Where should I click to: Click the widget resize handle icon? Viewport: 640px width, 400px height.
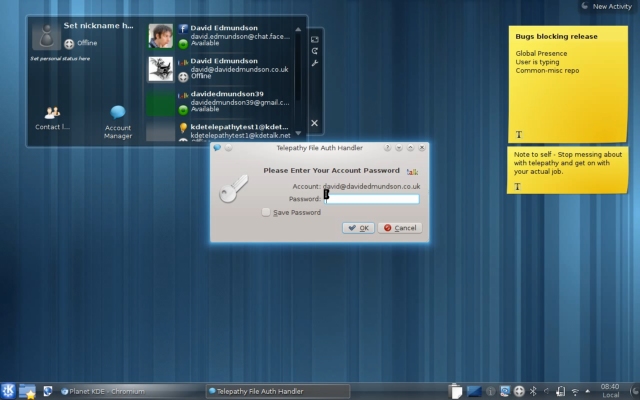(x=315, y=40)
